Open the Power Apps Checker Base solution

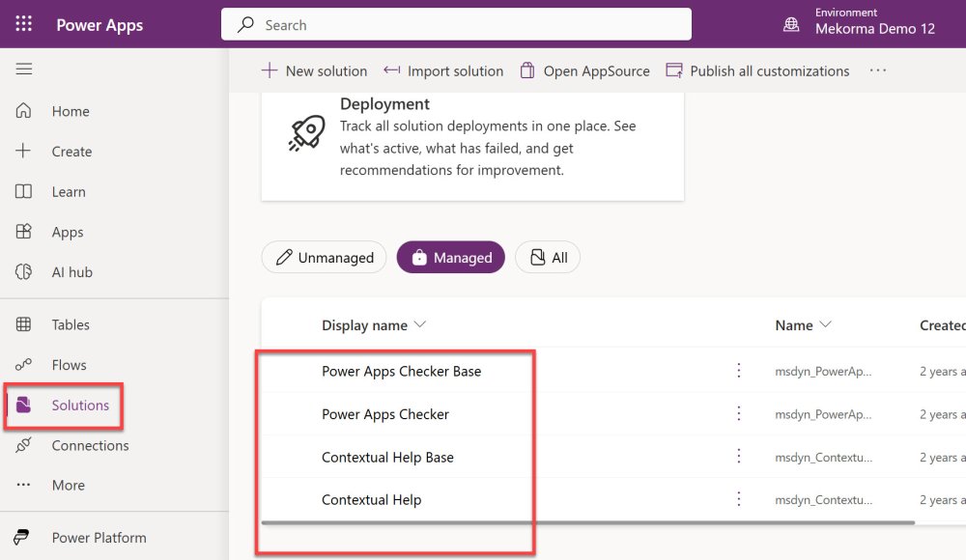pos(401,371)
